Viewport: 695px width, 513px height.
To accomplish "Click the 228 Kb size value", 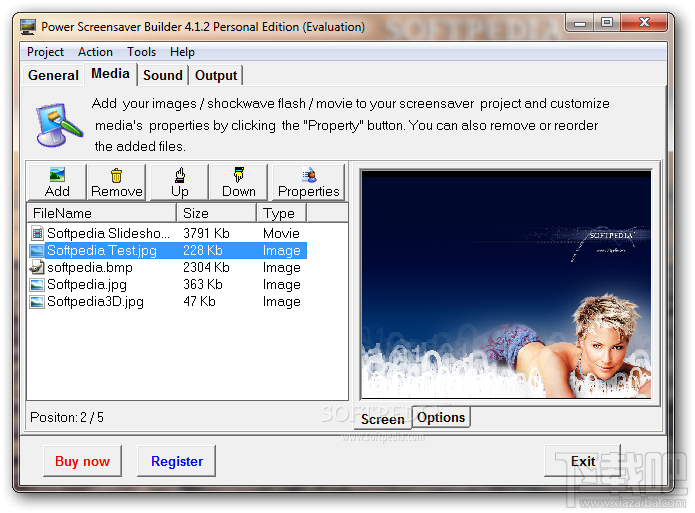I will click(x=203, y=251).
